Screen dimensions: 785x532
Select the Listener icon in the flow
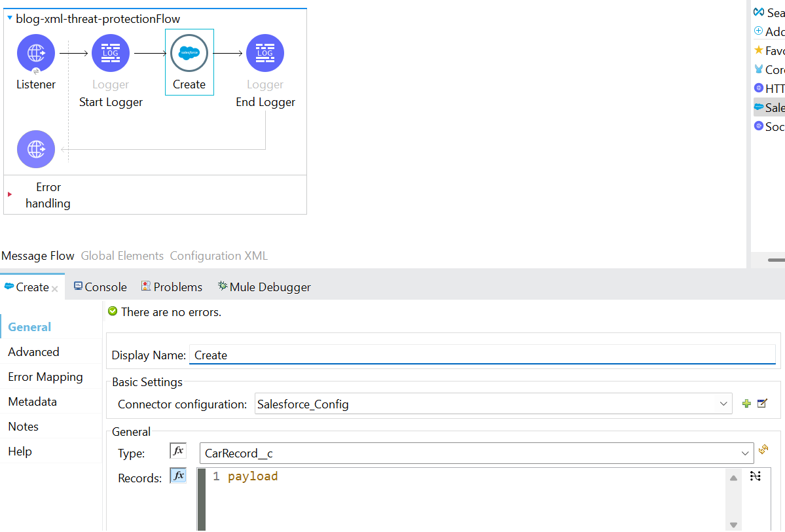click(36, 53)
